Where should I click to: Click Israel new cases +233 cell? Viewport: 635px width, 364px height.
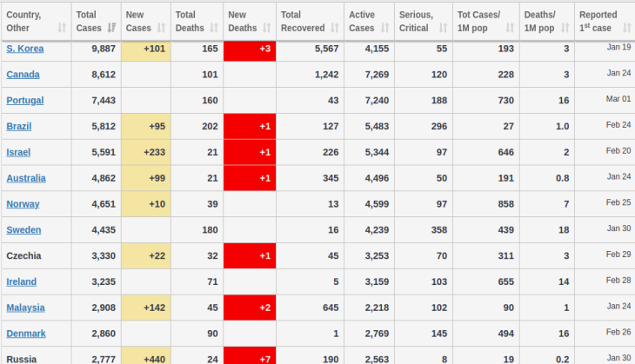[x=146, y=152]
